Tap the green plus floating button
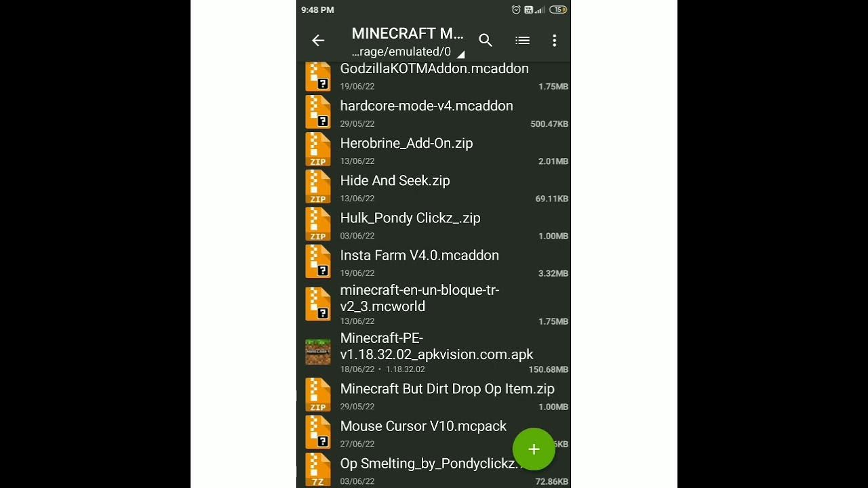The image size is (868, 488). pyautogui.click(x=534, y=449)
